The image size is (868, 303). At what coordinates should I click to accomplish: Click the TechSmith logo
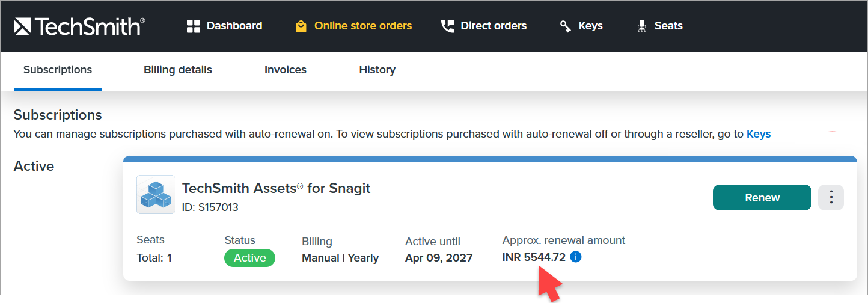point(79,26)
